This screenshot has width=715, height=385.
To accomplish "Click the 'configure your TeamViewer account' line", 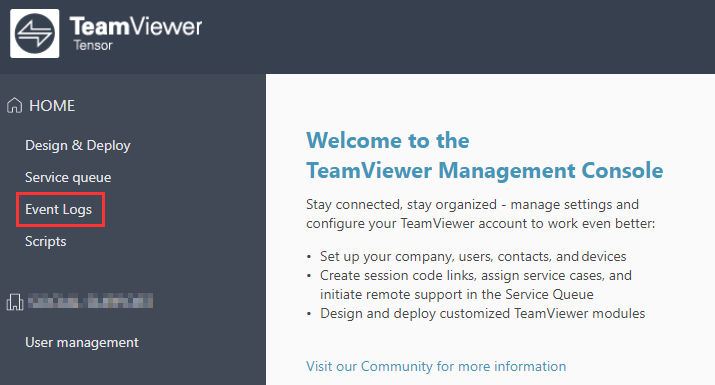I will pos(481,224).
